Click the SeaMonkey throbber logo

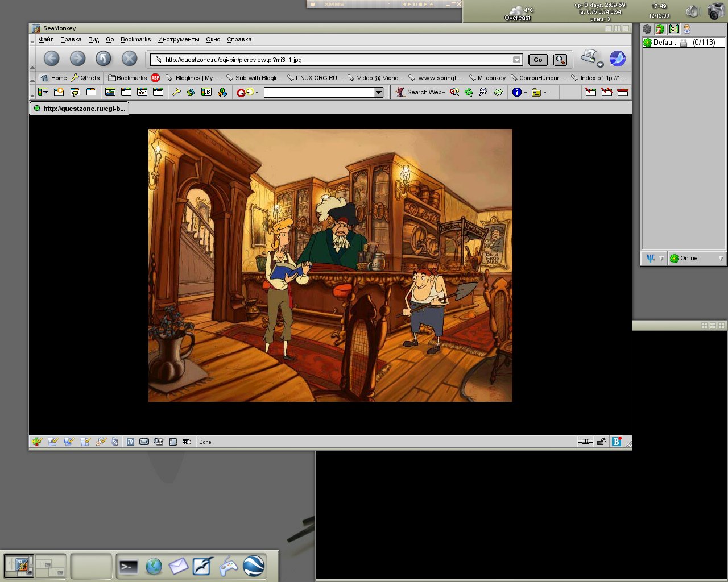(618, 58)
